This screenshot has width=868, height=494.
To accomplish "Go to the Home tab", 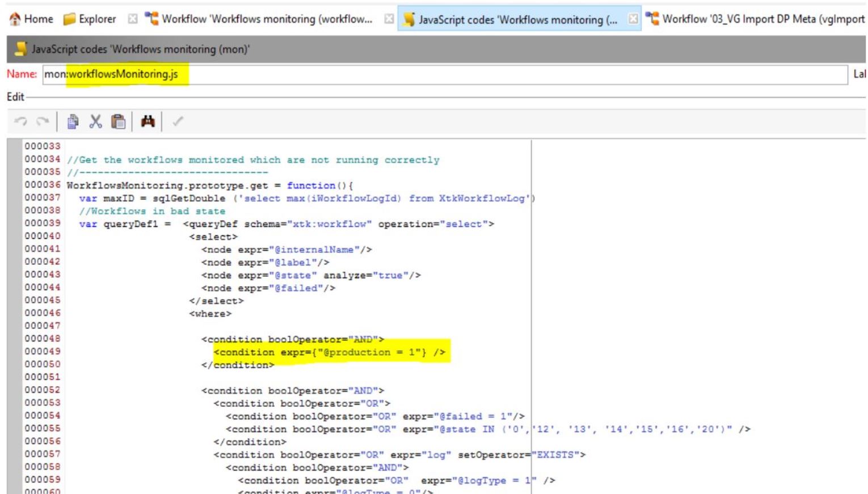I will click(x=32, y=19).
